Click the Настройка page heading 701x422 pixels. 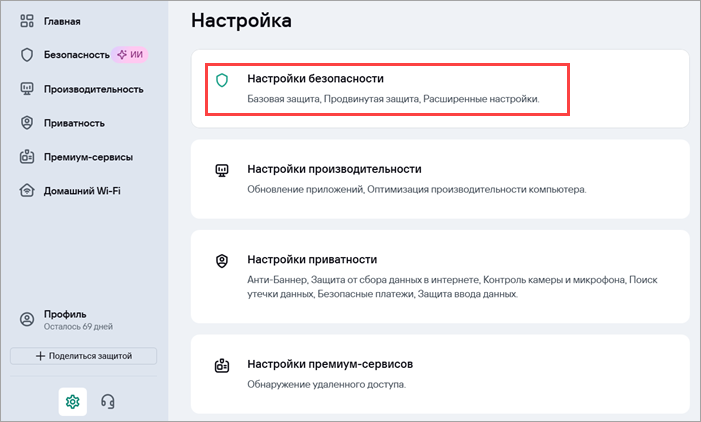[241, 21]
